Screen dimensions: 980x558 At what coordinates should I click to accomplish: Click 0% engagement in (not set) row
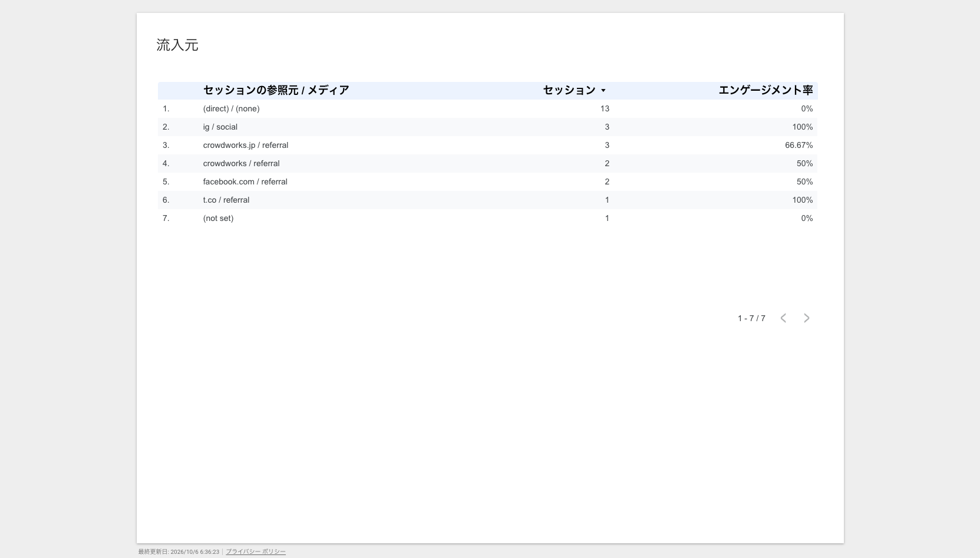click(807, 218)
